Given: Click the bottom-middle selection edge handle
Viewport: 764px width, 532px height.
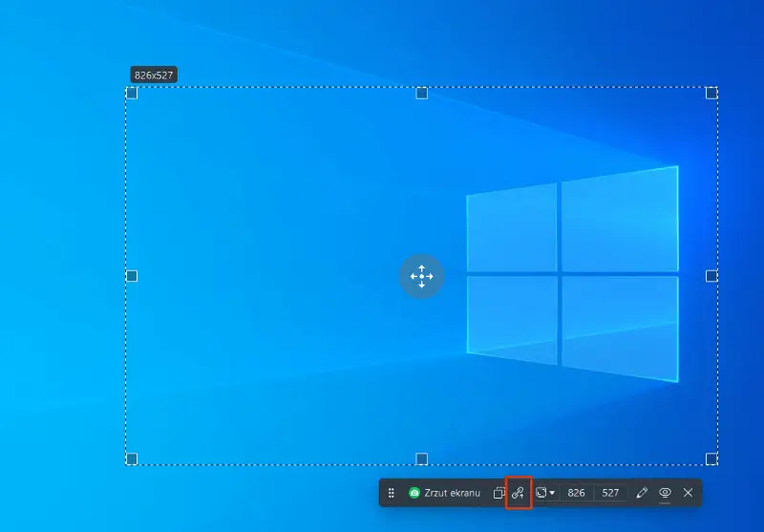Looking at the screenshot, I should click(x=422, y=458).
